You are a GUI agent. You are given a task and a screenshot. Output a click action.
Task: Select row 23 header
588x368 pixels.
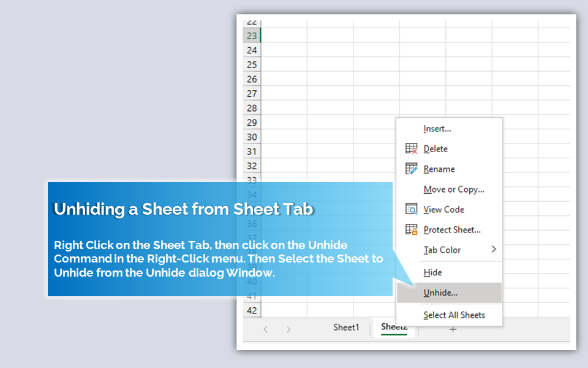click(x=252, y=36)
